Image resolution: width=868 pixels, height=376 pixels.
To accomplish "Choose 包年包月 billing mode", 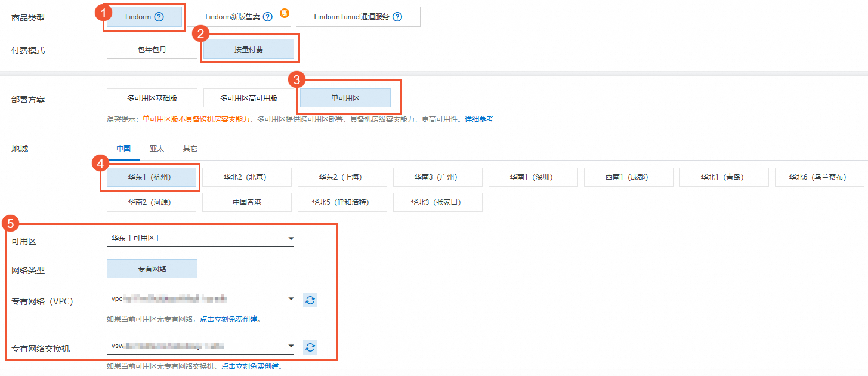I will click(x=152, y=50).
